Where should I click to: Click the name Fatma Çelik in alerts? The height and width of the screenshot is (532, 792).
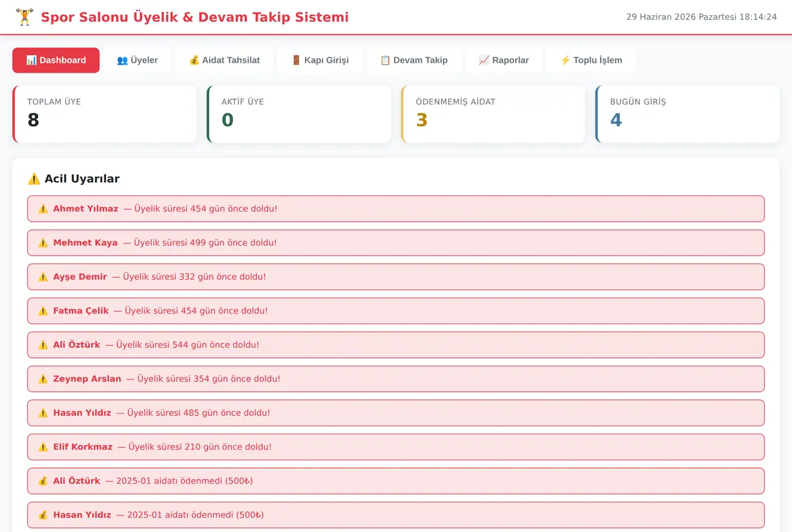tap(81, 311)
